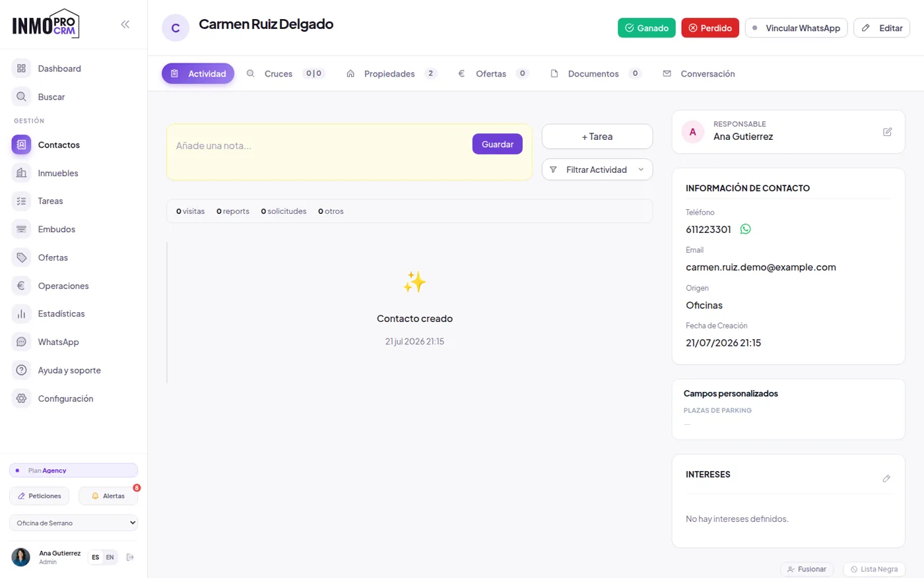This screenshot has width=924, height=578.
Task: Collapse the sidebar with double-chevron icon
Action: (125, 24)
